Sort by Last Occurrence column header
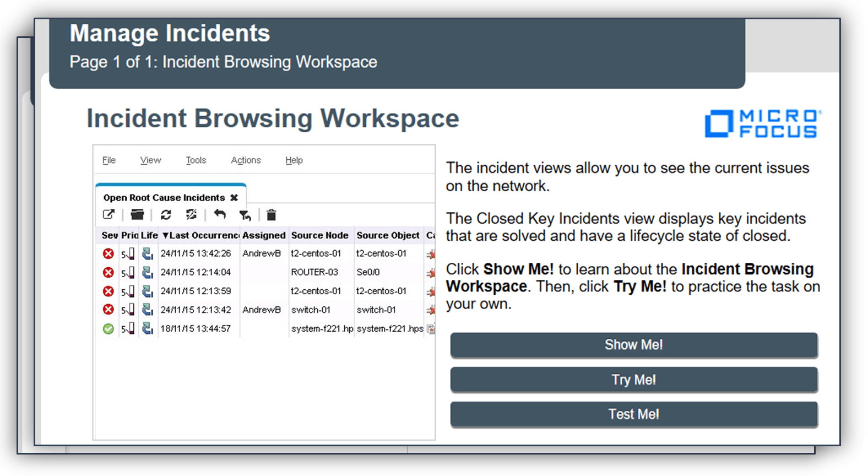The height and width of the screenshot is (476, 868). [x=200, y=235]
